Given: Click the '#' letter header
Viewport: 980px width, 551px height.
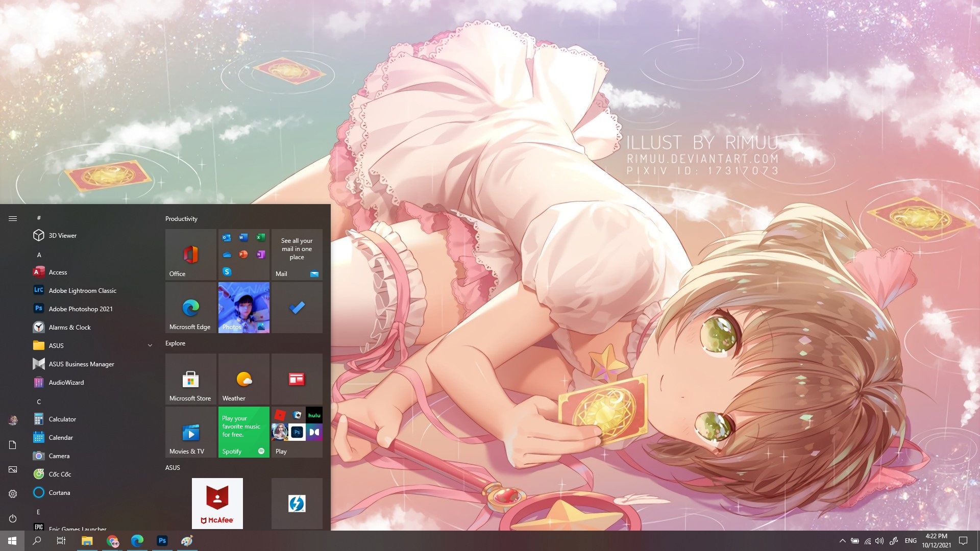Looking at the screenshot, I should [39, 218].
